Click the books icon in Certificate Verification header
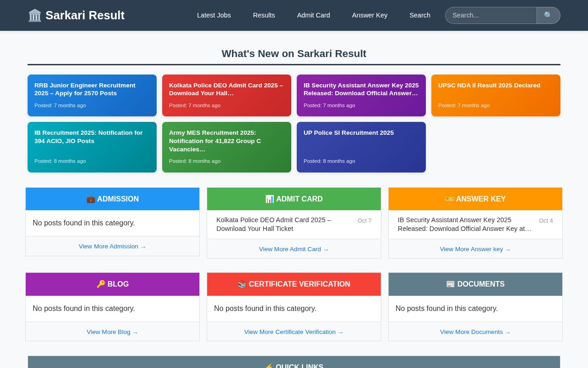The image size is (588, 368). (242, 284)
